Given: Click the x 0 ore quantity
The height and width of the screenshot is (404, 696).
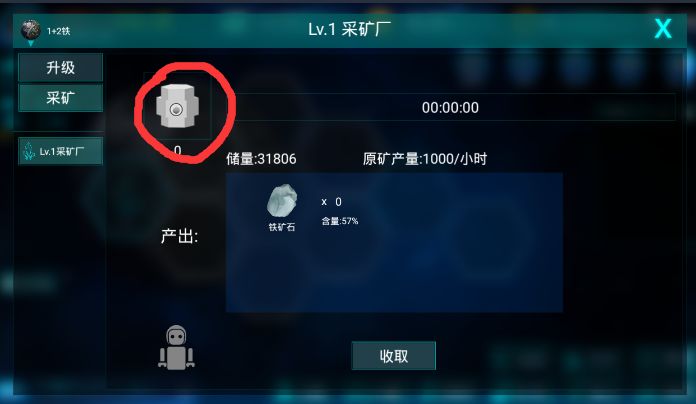Looking at the screenshot, I should pos(332,202).
